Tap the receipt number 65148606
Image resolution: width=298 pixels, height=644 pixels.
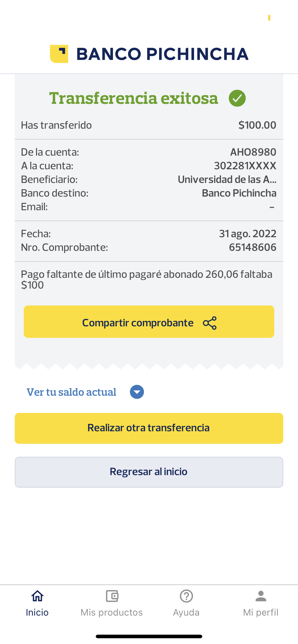coord(253,247)
